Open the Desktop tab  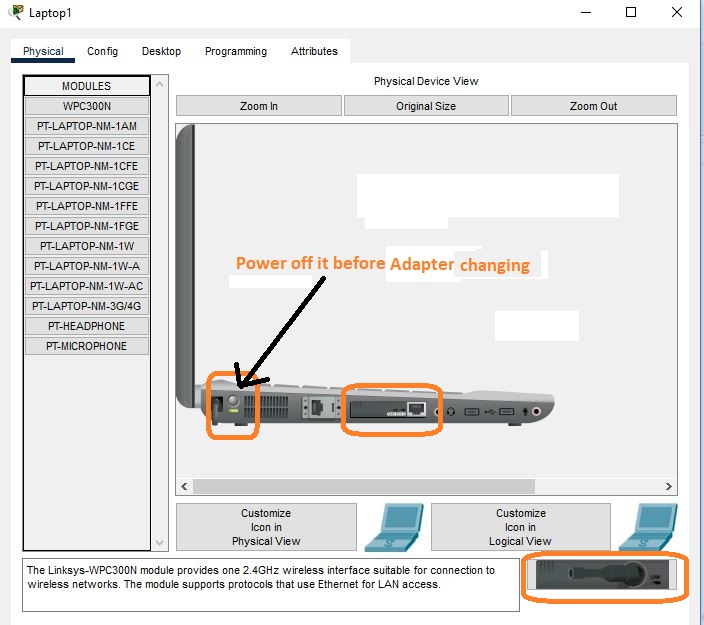[x=161, y=51]
